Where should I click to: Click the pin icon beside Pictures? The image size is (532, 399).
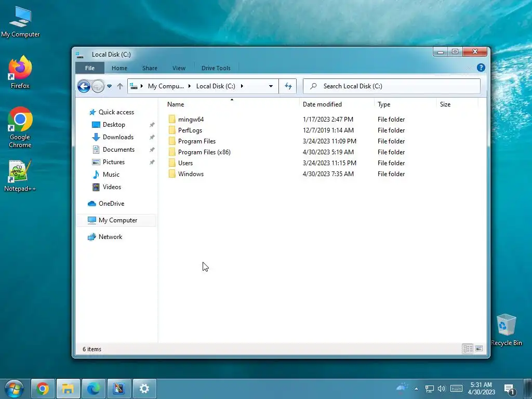[152, 162]
